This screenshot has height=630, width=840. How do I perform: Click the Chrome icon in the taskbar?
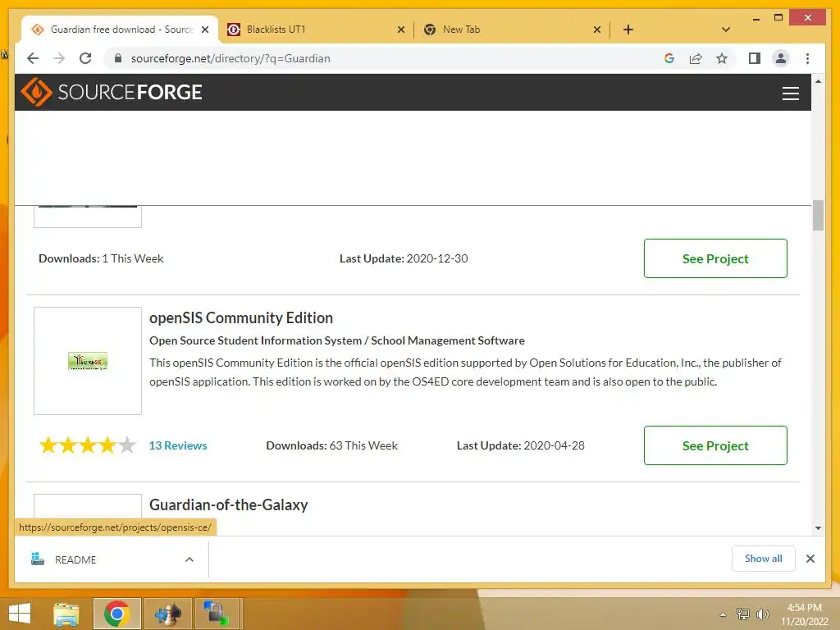coord(116,614)
